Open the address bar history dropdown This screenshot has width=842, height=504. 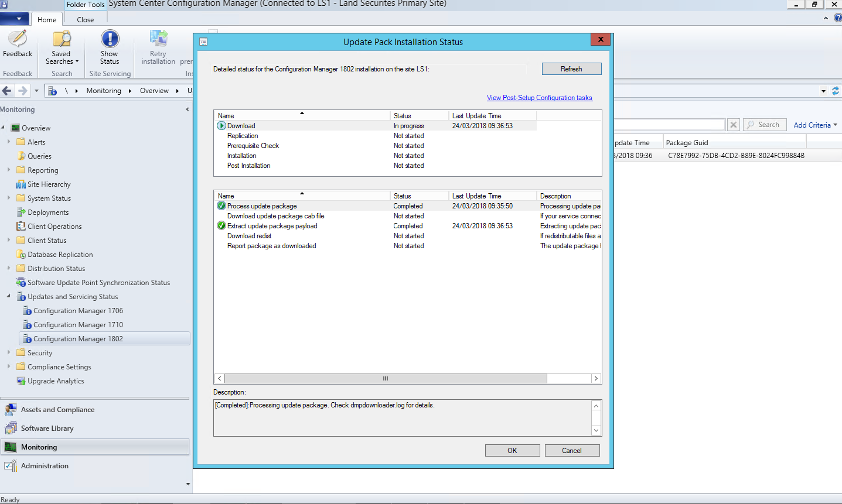tap(823, 91)
